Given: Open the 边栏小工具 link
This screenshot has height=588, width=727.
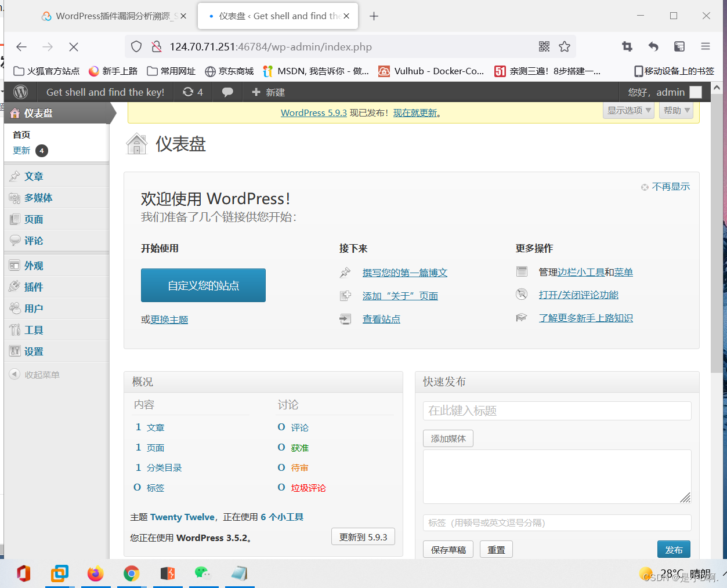Looking at the screenshot, I should [581, 272].
